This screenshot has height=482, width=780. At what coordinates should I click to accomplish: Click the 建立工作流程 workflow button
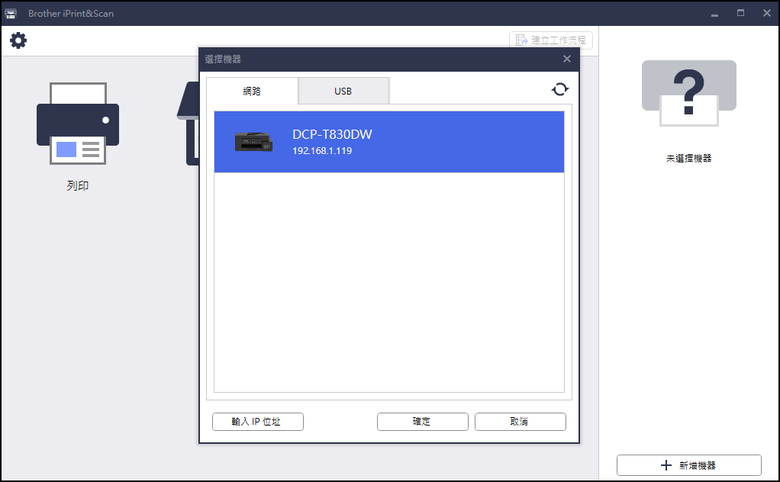point(551,40)
